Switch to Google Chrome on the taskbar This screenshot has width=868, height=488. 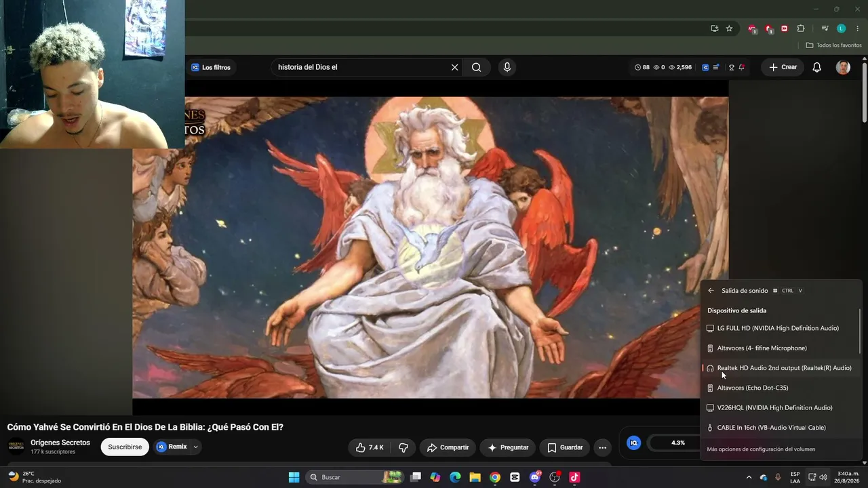[495, 477]
